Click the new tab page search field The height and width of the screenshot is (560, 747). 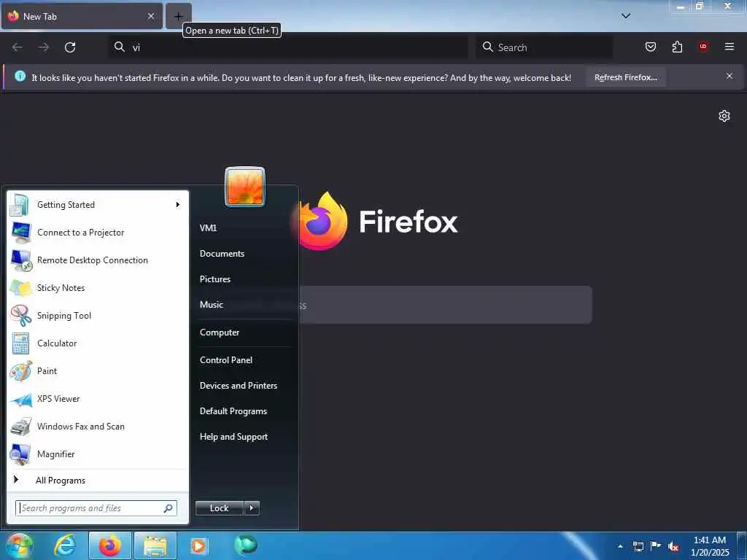446,306
